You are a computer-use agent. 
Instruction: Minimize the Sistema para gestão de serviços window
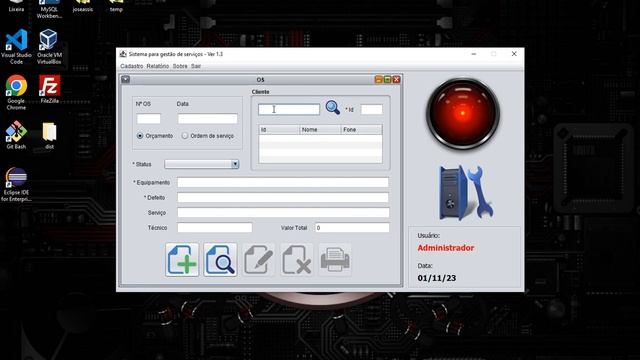473,54
